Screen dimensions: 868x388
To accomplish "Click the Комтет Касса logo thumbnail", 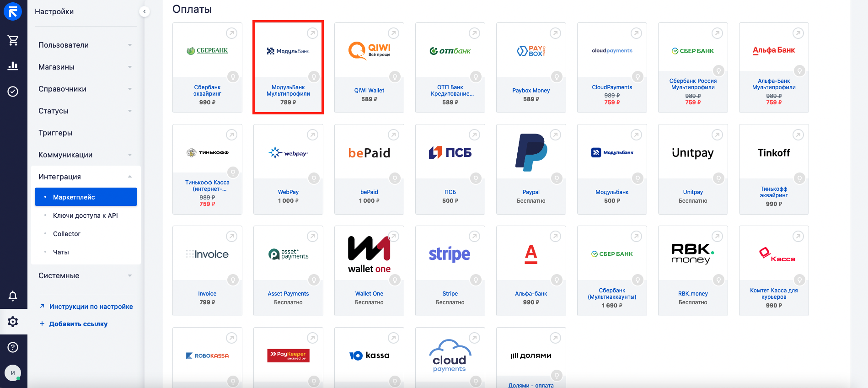I will pos(777,255).
